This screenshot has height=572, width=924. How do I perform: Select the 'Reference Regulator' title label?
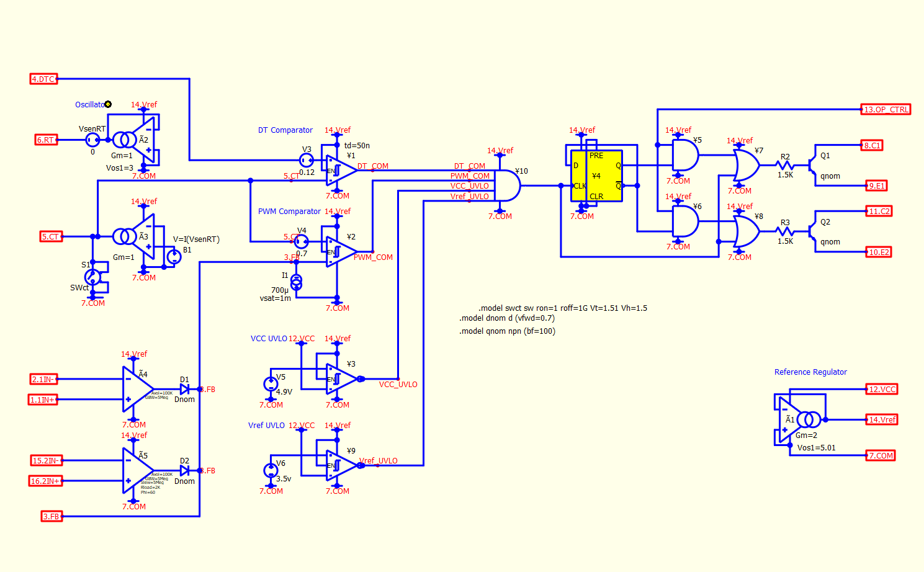pyautogui.click(x=810, y=372)
